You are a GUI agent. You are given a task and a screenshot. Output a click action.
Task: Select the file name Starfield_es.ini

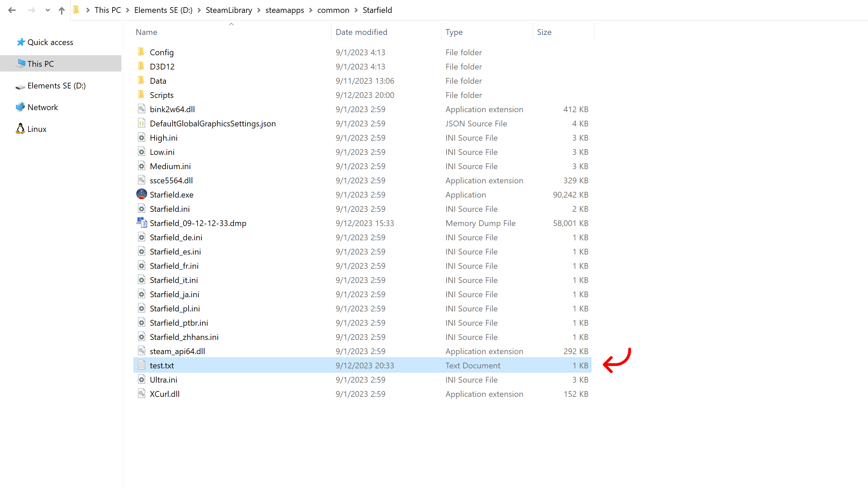175,252
